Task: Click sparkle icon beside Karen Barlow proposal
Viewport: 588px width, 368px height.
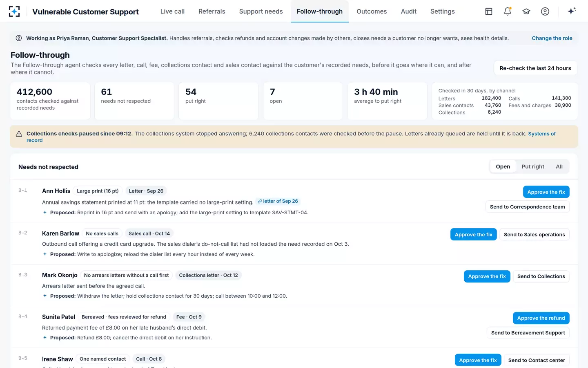Action: tap(45, 254)
